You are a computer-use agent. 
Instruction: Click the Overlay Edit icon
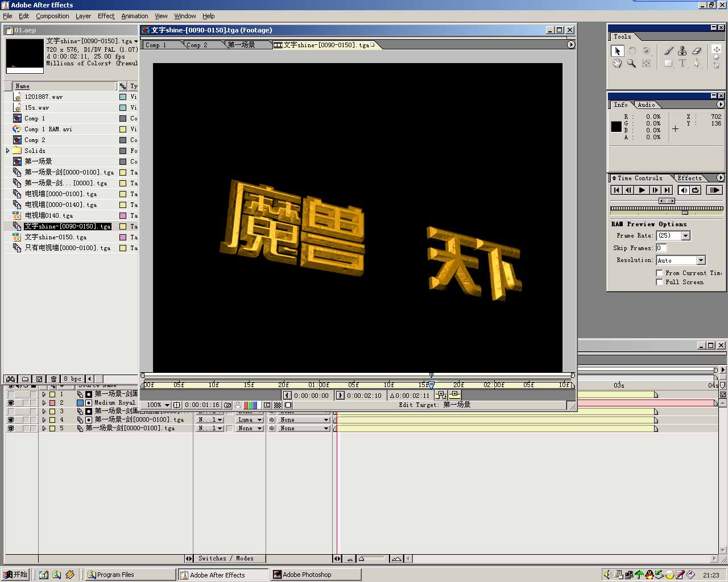point(454,395)
